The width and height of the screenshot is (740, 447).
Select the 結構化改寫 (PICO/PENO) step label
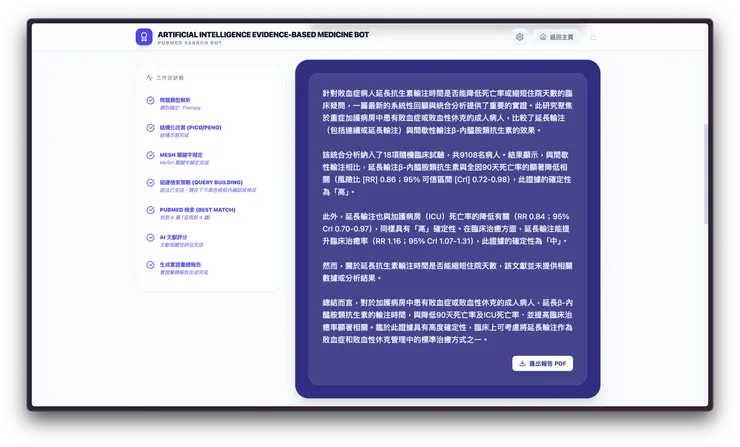coord(190,127)
